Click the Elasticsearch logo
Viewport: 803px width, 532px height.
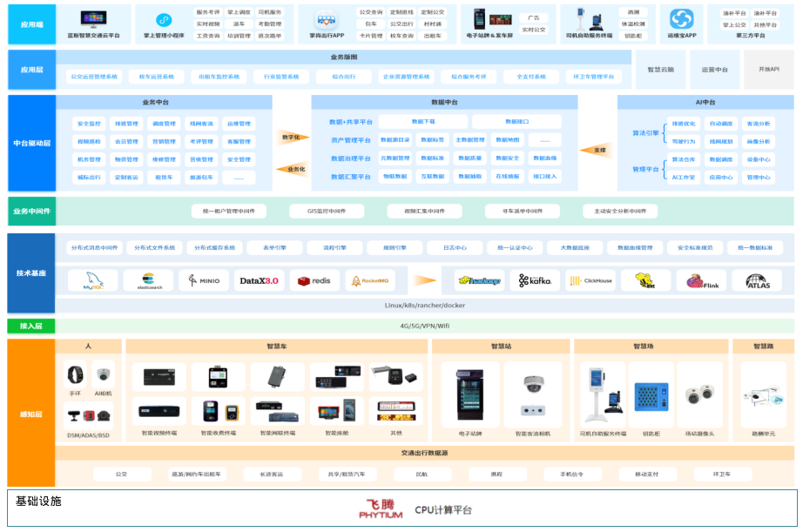[148, 280]
